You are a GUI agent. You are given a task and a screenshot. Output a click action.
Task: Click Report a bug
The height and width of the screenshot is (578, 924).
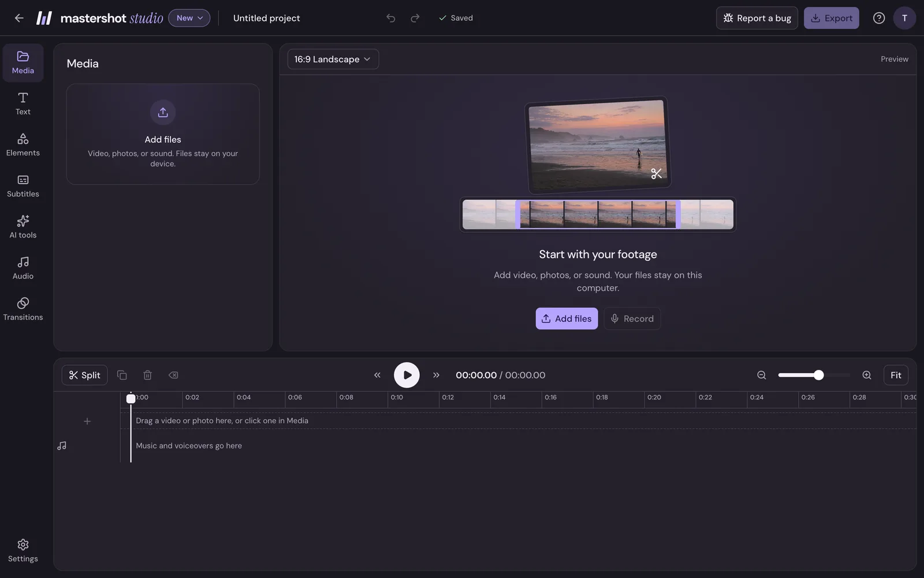(757, 18)
